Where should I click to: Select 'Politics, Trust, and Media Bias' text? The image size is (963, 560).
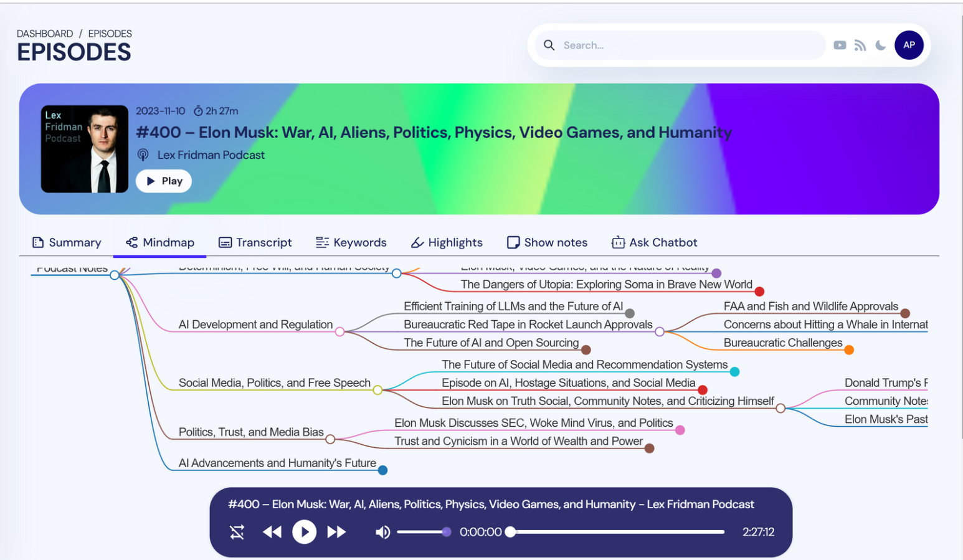251,432
